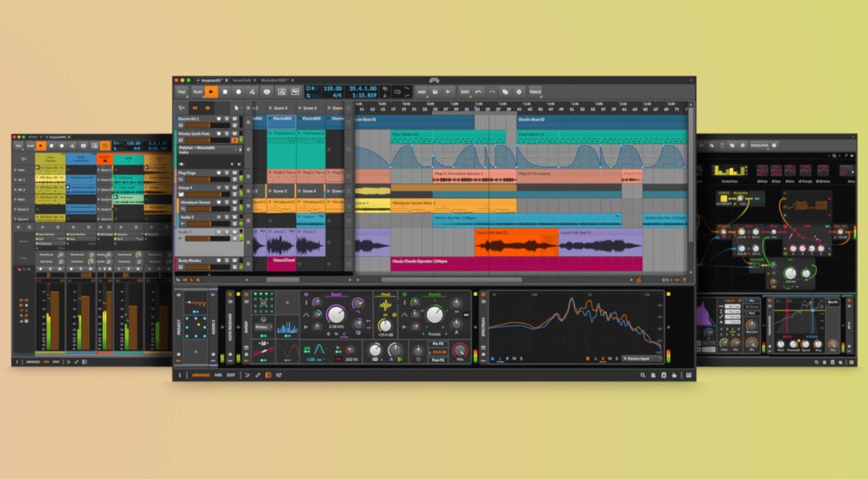This screenshot has width=868, height=479.
Task: Launch the Scene 3 header
Action: [x=281, y=108]
